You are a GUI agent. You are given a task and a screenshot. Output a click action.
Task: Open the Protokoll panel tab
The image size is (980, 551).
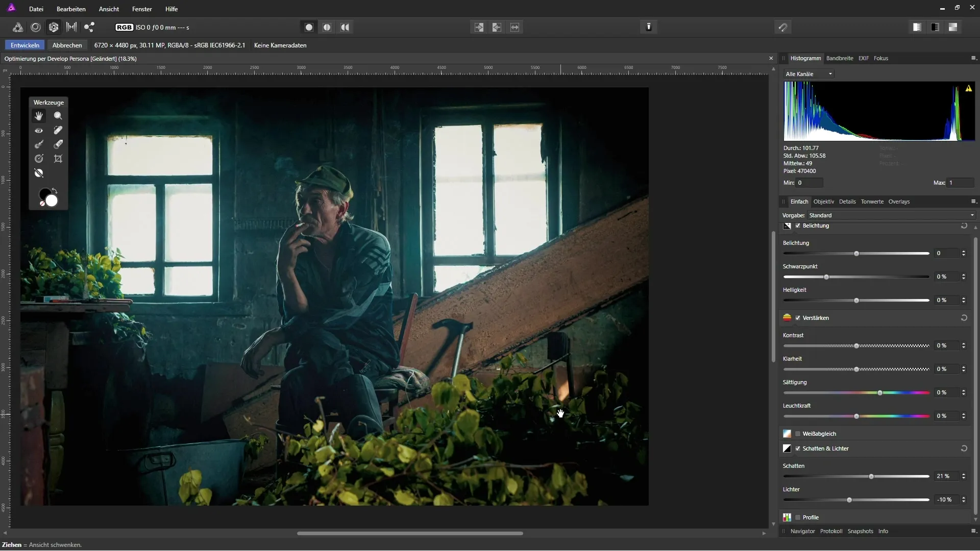pos(831,531)
